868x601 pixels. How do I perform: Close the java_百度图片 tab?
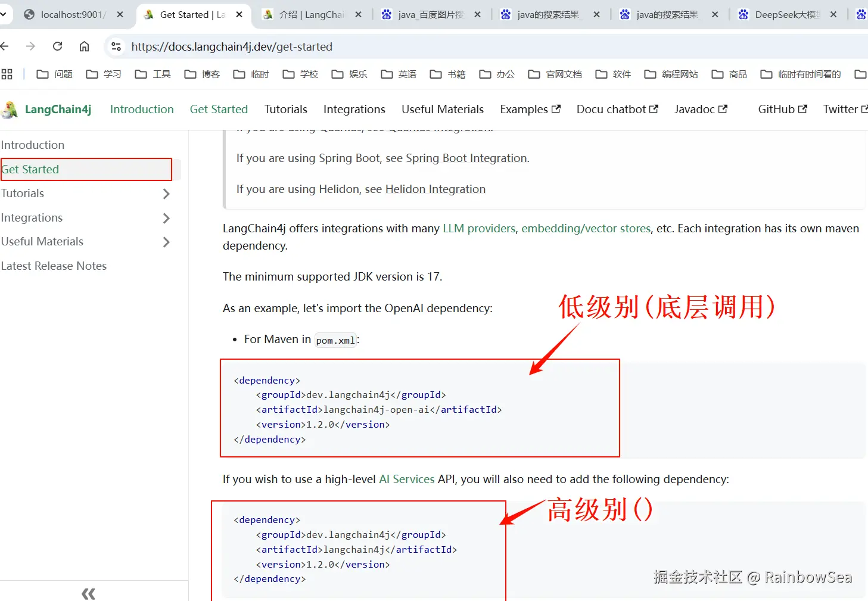[x=478, y=14]
